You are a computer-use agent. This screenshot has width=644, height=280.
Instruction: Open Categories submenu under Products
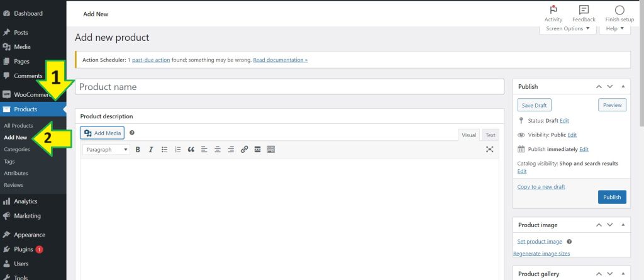(x=17, y=149)
